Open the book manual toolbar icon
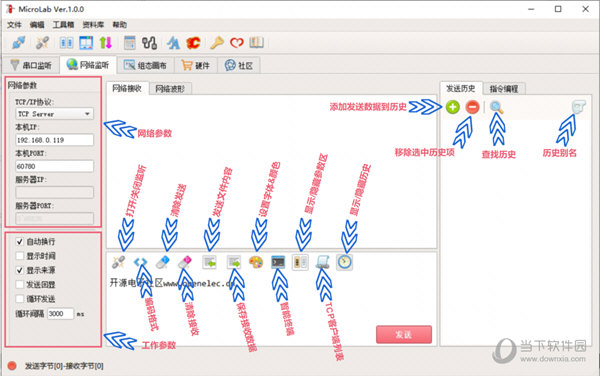The height and width of the screenshot is (376, 600). [256, 42]
